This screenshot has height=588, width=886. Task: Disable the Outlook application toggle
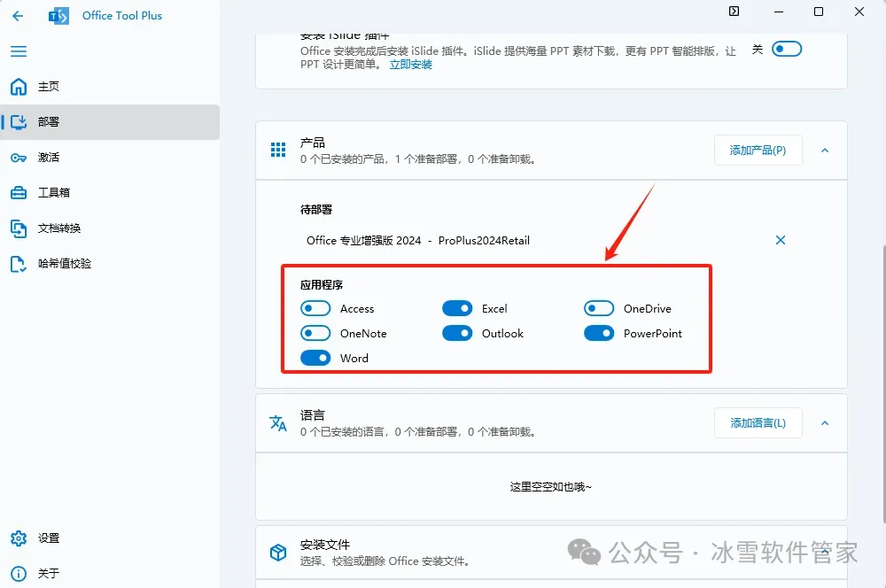pos(457,333)
